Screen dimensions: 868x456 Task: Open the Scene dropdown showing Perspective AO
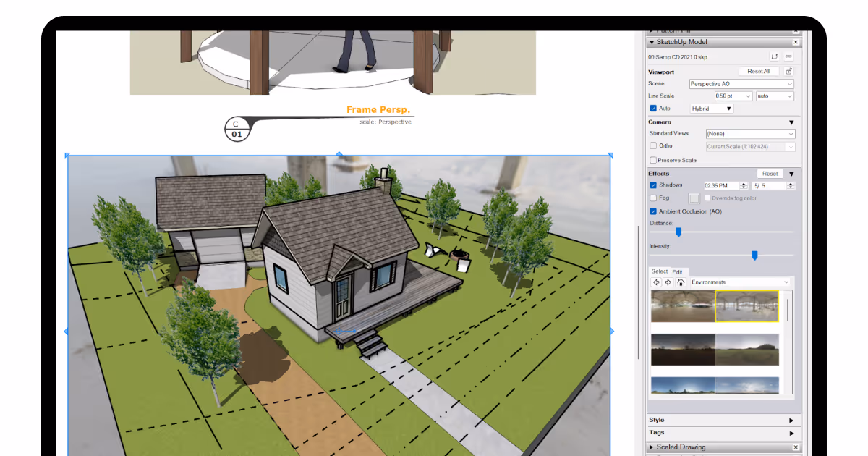click(x=741, y=84)
